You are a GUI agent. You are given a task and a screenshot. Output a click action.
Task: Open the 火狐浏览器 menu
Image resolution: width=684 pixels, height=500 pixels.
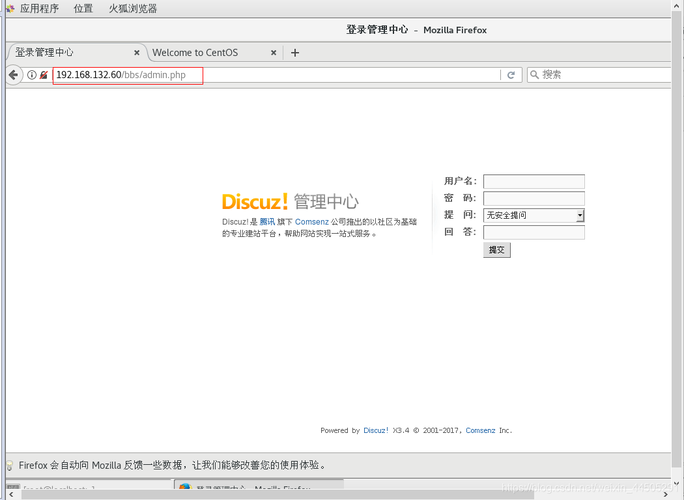point(133,8)
